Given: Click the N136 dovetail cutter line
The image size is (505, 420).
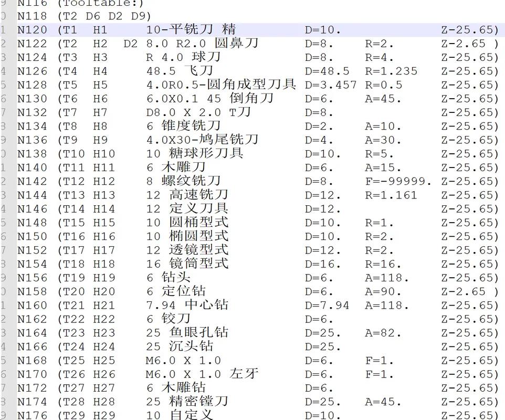Looking at the screenshot, I should [157, 140].
